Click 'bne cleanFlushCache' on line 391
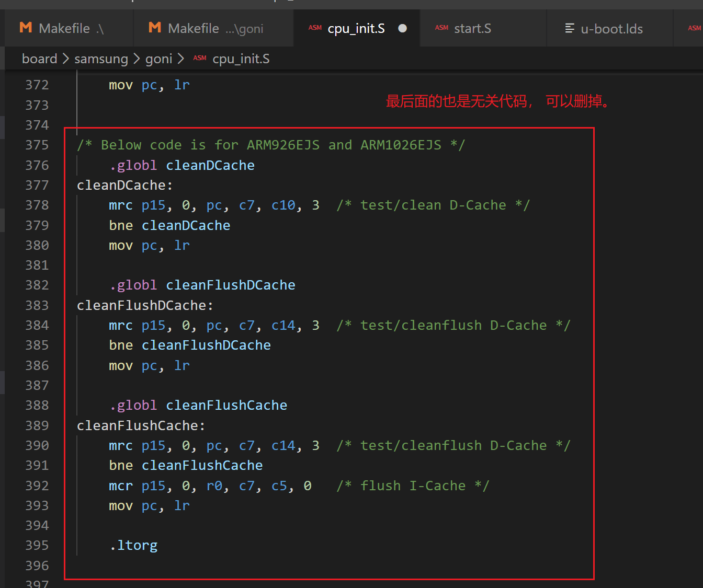 pyautogui.click(x=186, y=465)
